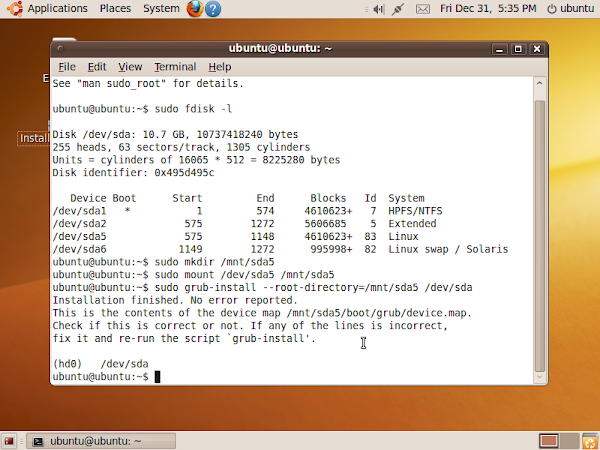Open the terminal File menu
The width and height of the screenshot is (600, 450).
[x=67, y=67]
